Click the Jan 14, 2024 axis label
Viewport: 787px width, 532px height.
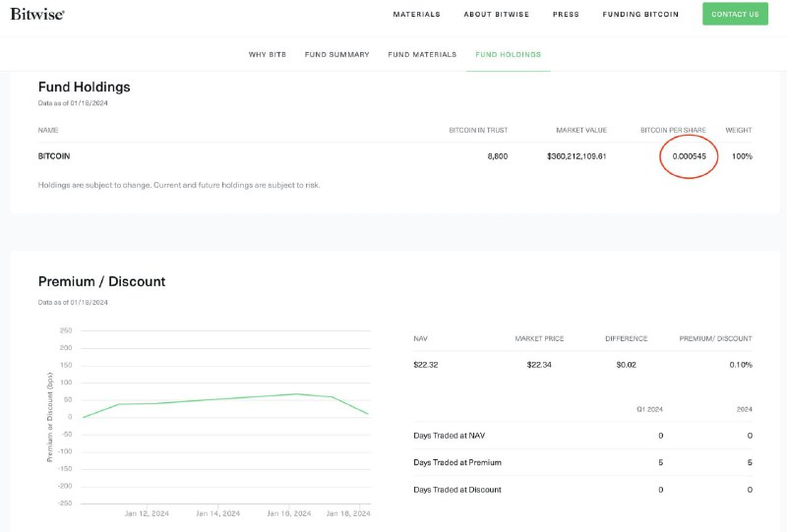pyautogui.click(x=217, y=513)
